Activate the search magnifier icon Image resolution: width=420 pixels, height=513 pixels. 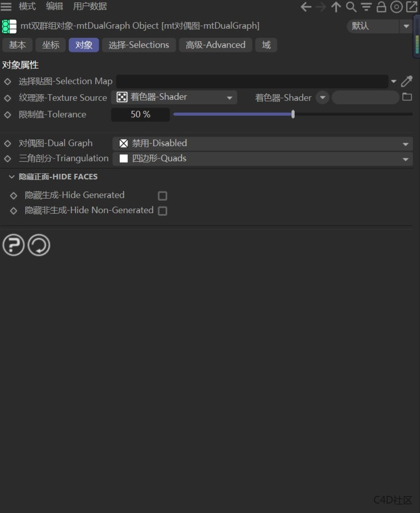[351, 7]
